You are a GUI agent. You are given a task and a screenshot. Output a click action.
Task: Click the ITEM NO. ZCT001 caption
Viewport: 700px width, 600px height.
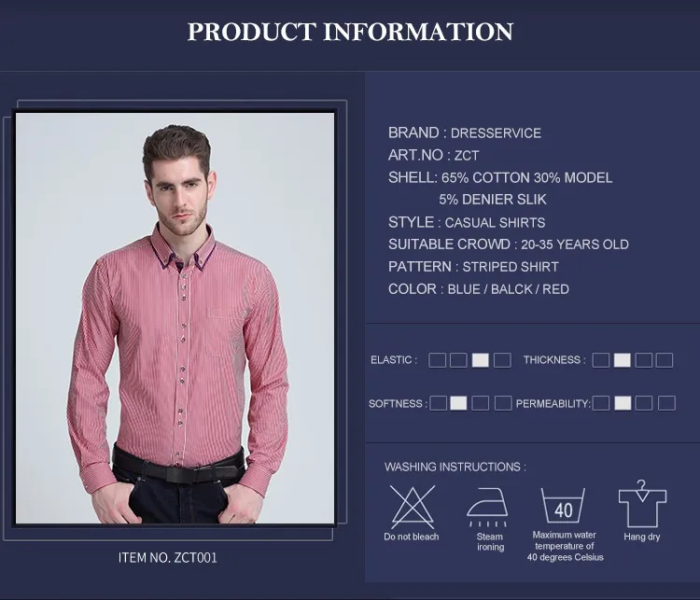tap(167, 558)
